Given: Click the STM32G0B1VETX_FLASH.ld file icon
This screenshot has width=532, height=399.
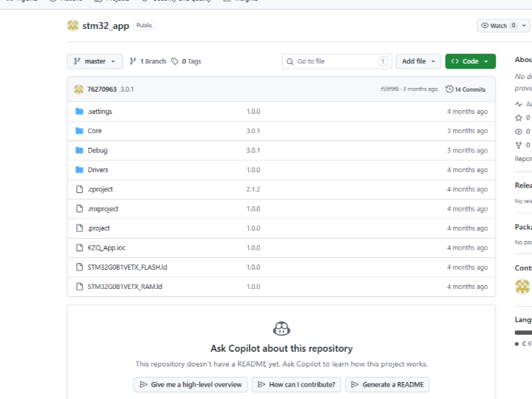Looking at the screenshot, I should pos(79,267).
